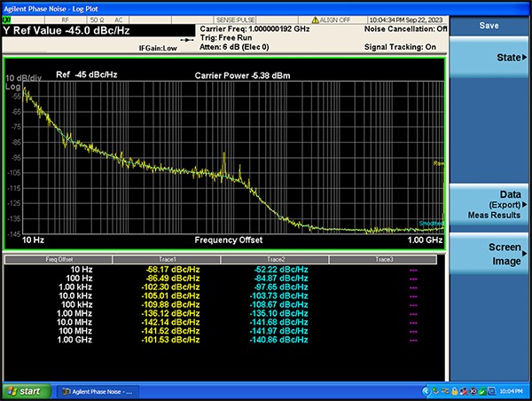Click the 10:04:34 PM Sep 22, 2023 timestamp
Image resolution: width=532 pixels, height=401 pixels.
[x=406, y=20]
